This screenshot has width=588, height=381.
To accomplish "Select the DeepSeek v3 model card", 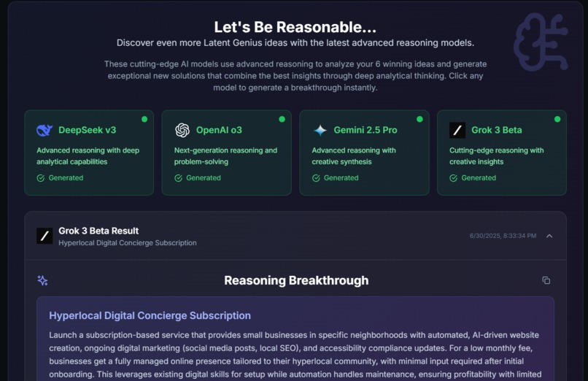I will click(89, 153).
